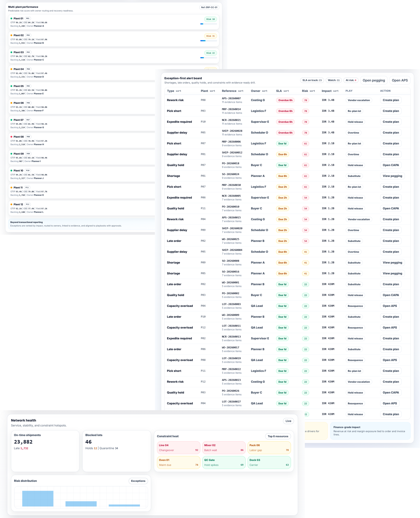The width and height of the screenshot is (420, 518).
Task: Open the QC Gate Hold spikes tile
Action: [x=224, y=462]
